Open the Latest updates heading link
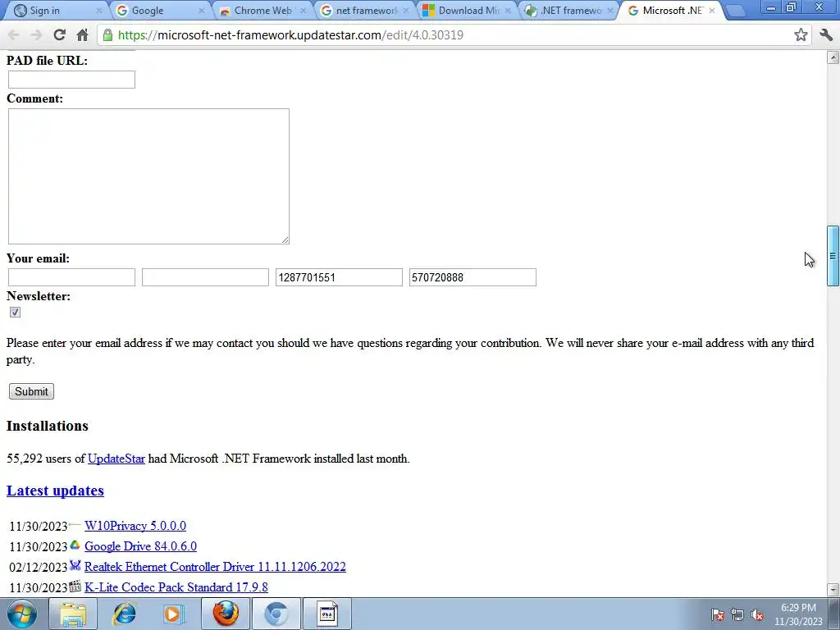840x630 pixels. (x=55, y=491)
